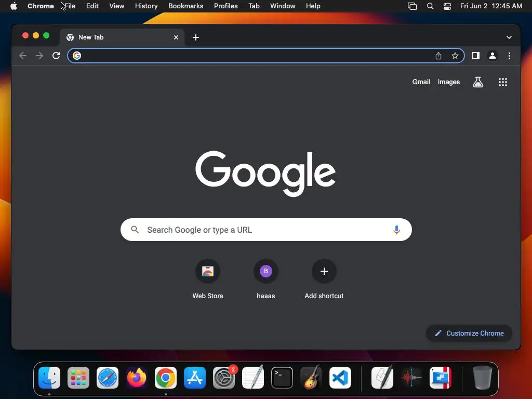Open the Apple menu
Screen dimensions: 532x399
click(x=14, y=6)
